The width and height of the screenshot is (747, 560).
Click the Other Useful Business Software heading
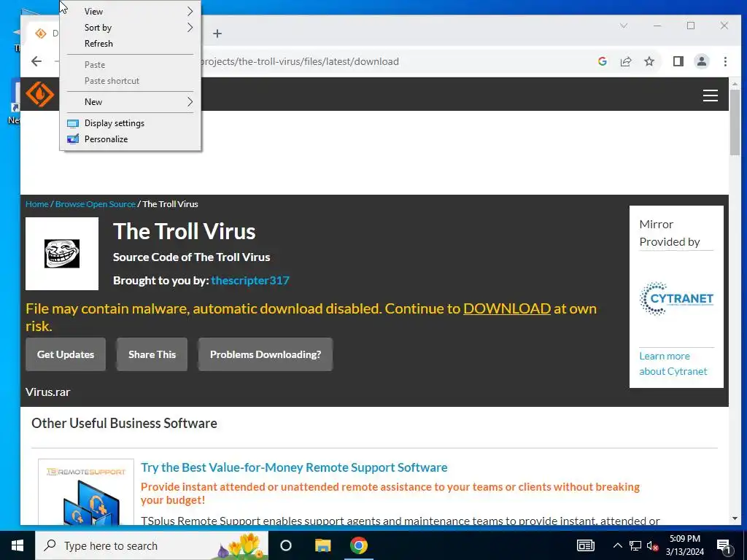click(x=124, y=424)
